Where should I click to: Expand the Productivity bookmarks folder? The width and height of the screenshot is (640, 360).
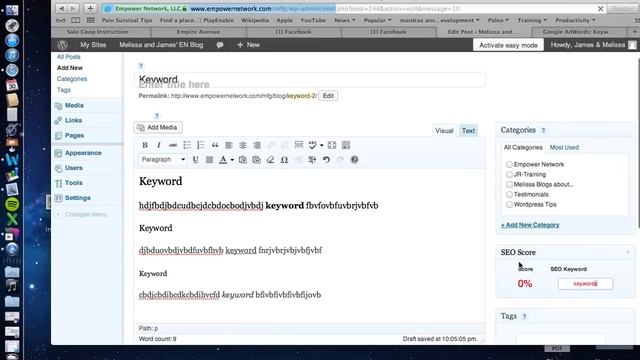(x=575, y=20)
